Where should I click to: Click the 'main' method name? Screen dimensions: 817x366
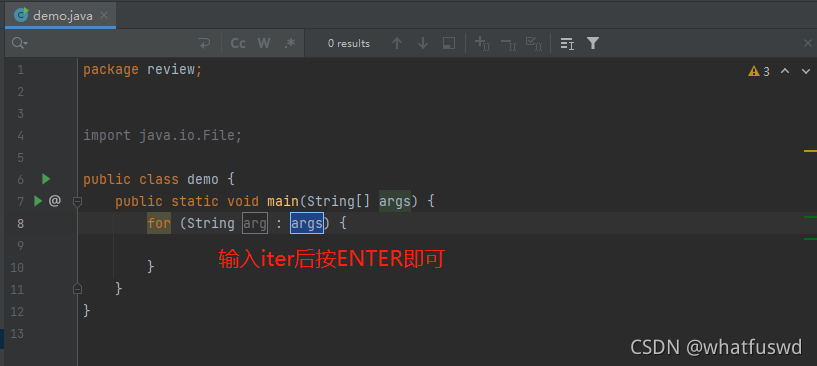coord(283,201)
